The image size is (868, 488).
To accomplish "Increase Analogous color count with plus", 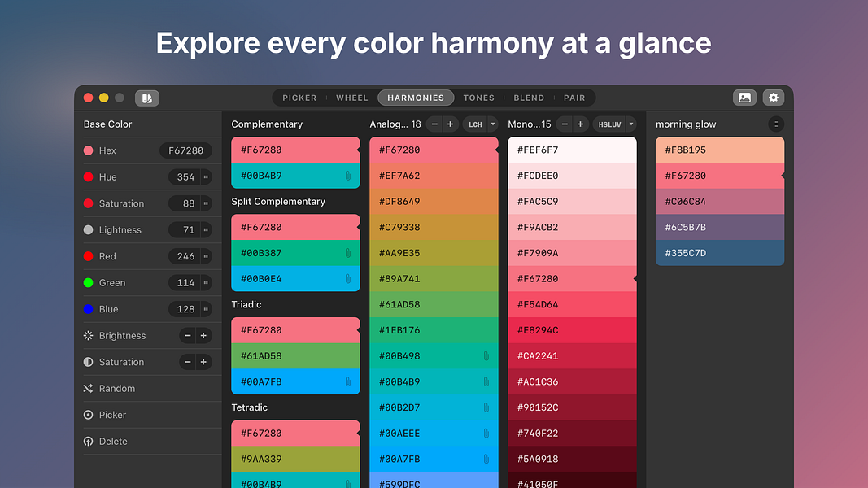I will [450, 124].
